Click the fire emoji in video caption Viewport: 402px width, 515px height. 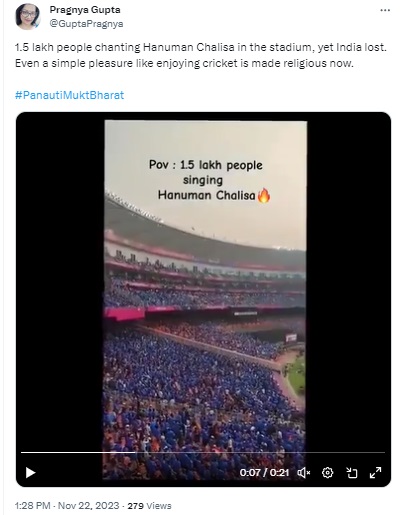click(x=263, y=195)
